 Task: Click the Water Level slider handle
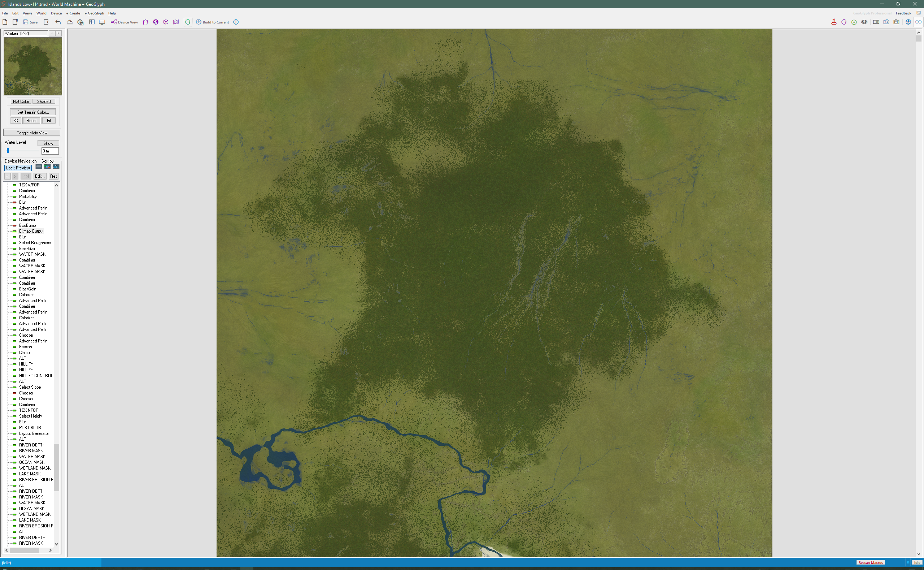coord(8,150)
